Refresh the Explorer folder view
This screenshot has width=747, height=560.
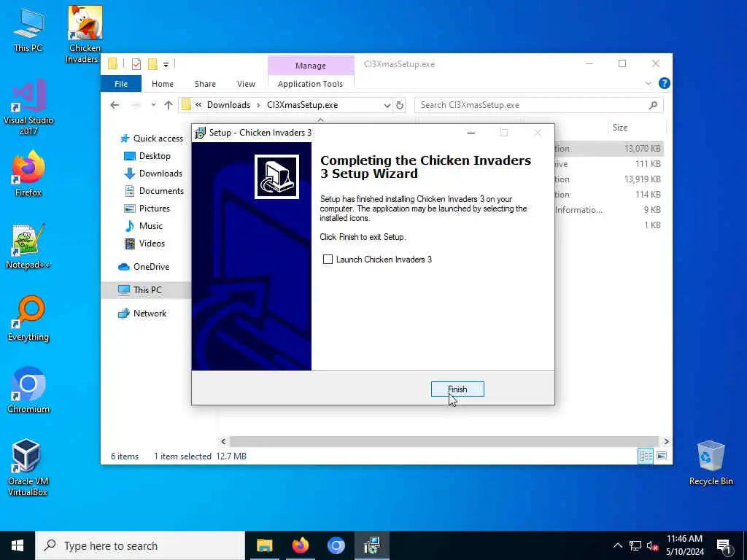point(400,105)
